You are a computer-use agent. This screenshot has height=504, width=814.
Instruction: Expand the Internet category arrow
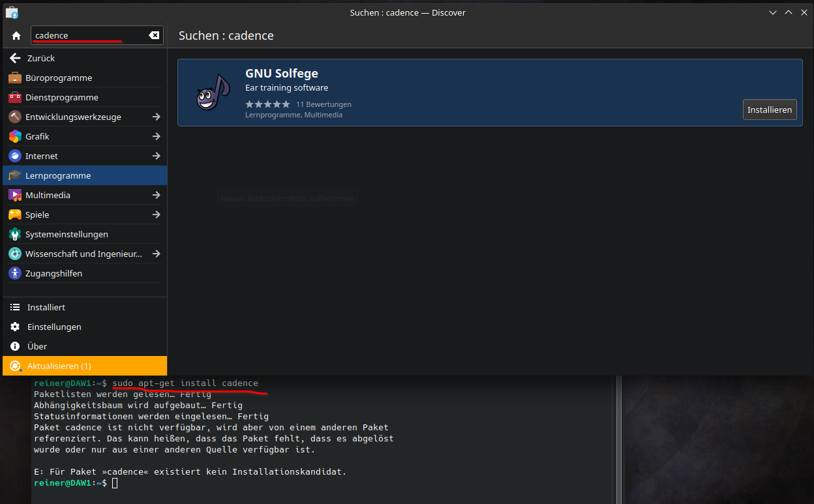pyautogui.click(x=157, y=156)
